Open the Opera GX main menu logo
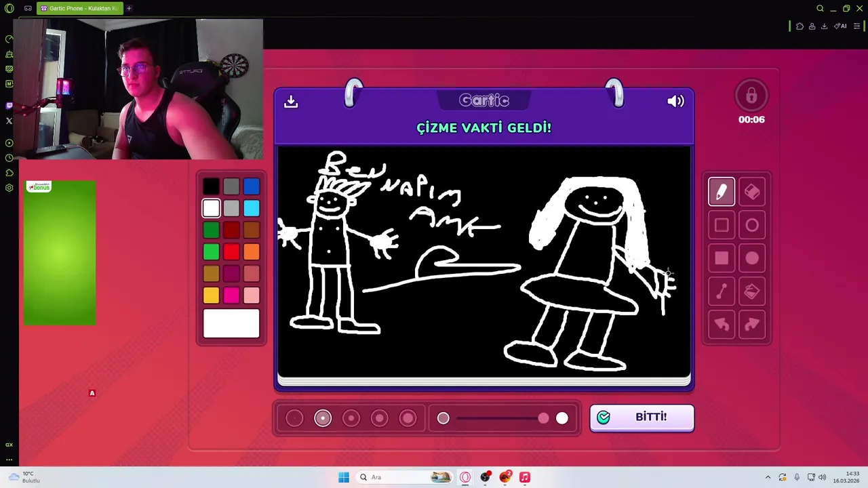The image size is (868, 488). pos(9,8)
